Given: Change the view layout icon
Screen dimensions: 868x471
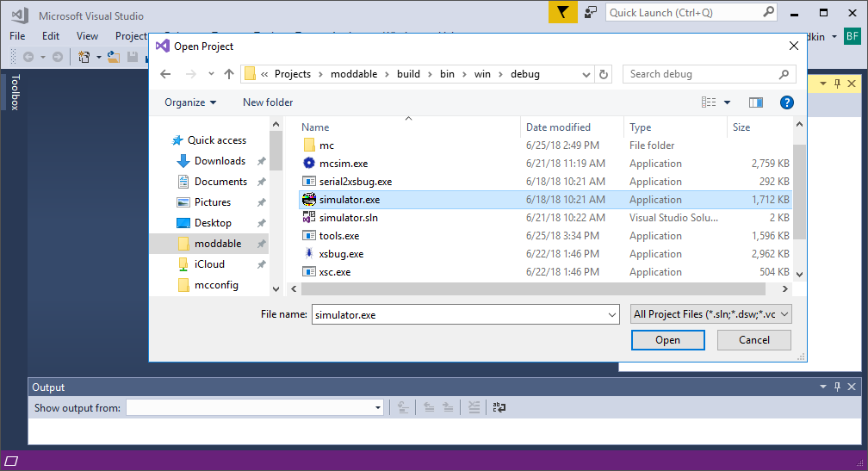Looking at the screenshot, I should [x=709, y=102].
